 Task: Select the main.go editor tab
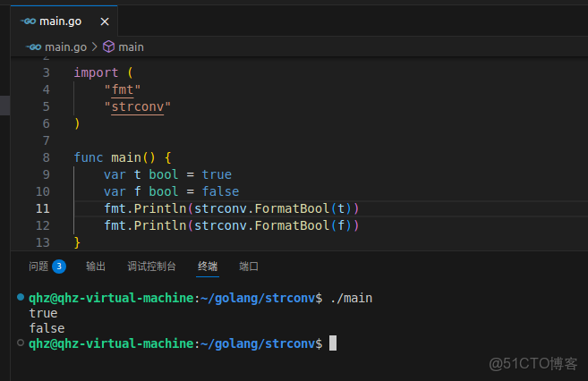(x=62, y=20)
